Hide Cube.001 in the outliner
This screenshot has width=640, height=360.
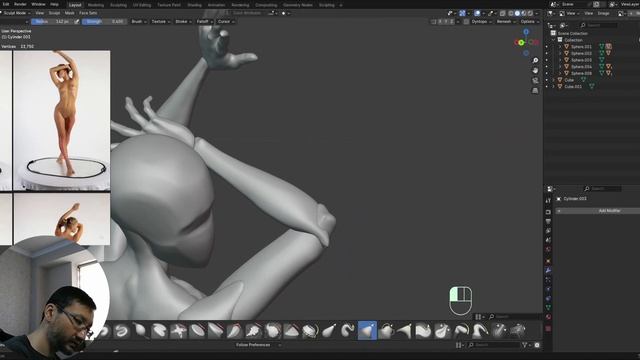[547, 87]
